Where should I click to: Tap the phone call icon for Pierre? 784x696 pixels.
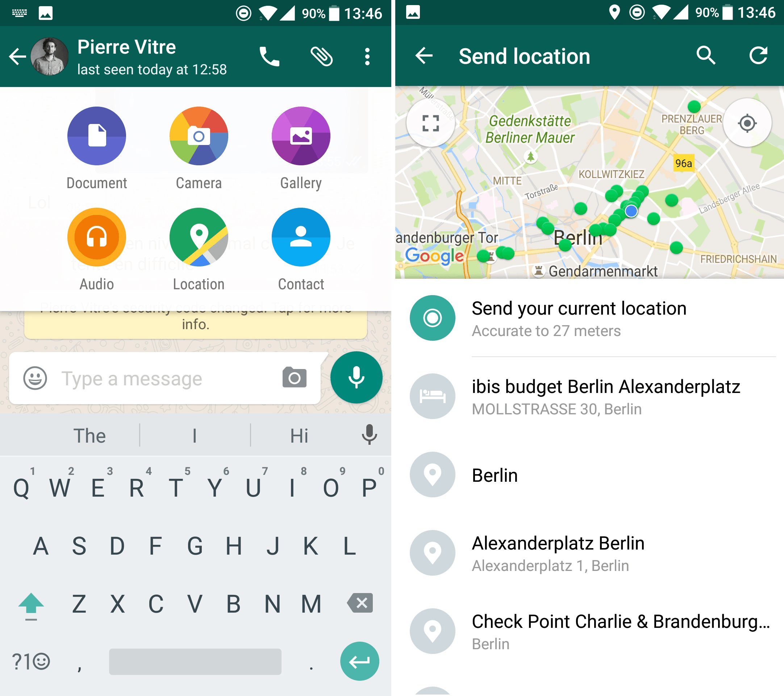(267, 54)
